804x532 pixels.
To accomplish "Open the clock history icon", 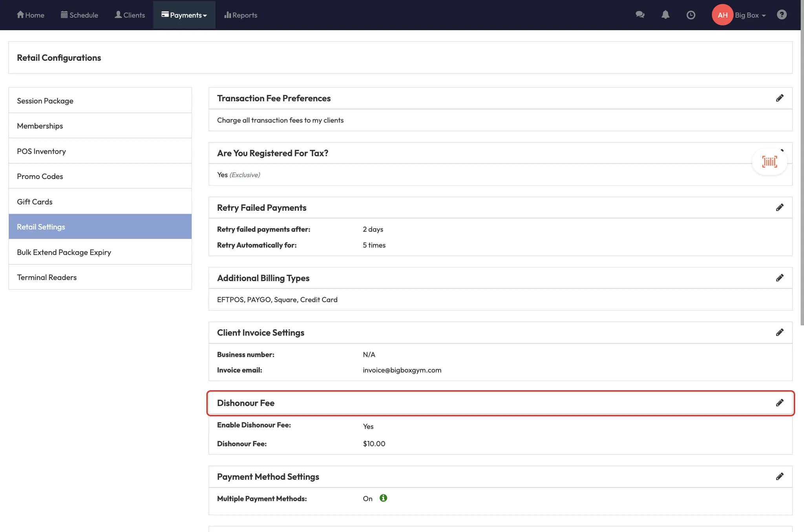I will click(691, 15).
